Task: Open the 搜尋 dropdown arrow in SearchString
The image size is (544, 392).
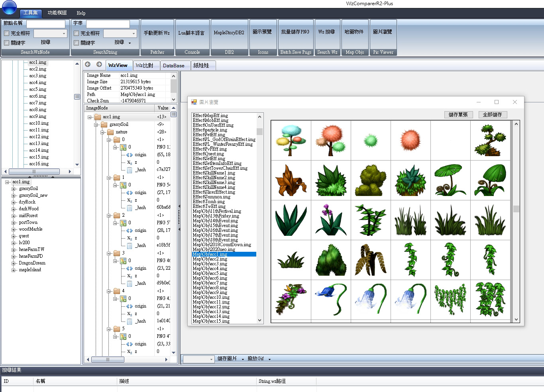Action: click(x=130, y=43)
